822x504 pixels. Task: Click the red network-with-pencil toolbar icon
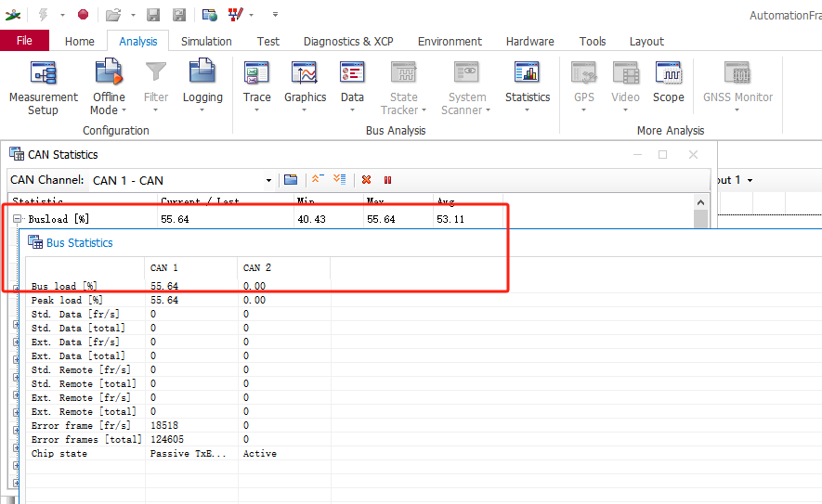[235, 15]
